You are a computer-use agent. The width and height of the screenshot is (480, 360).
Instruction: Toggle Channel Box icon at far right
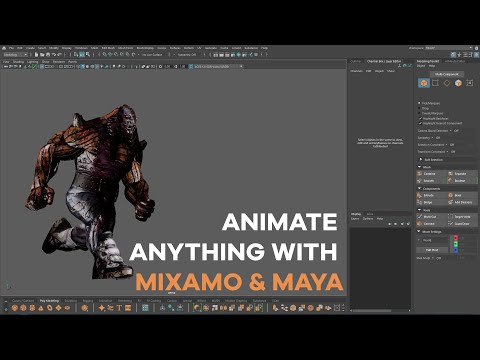[x=476, y=54]
